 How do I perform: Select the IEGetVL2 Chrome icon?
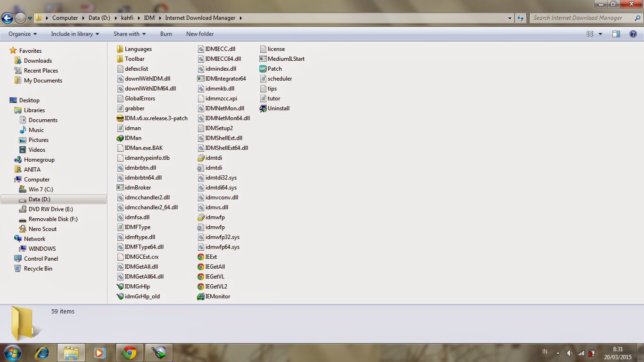pos(201,287)
